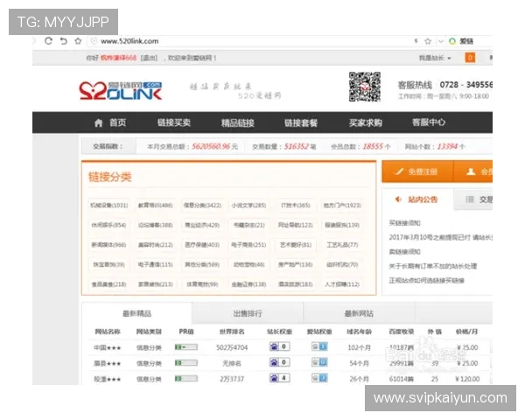Click the 爱站权重 icon in the 26个月 row
The width and height of the screenshot is (525, 420).
(x=319, y=378)
